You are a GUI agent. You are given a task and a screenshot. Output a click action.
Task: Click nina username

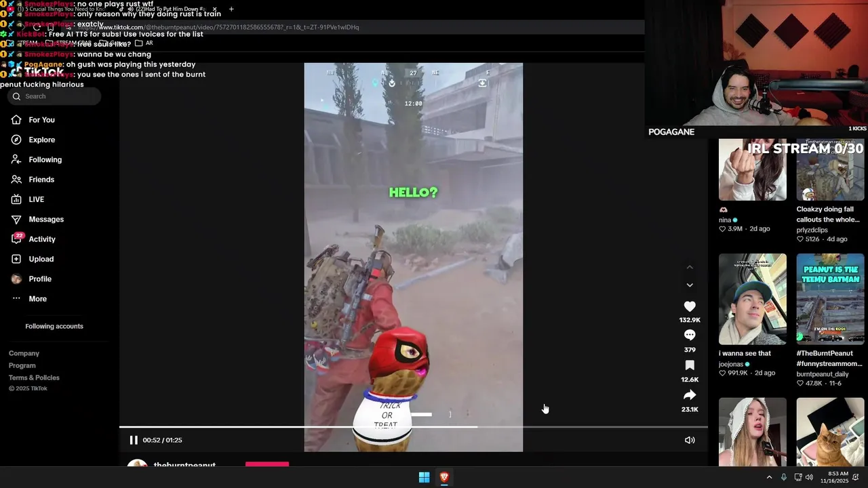[x=725, y=220]
